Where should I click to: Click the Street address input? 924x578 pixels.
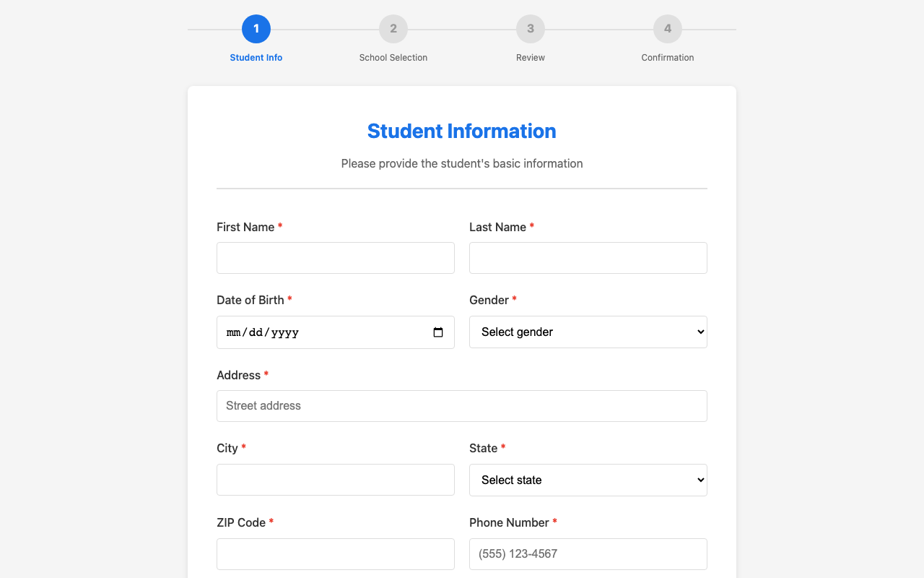[462, 405]
